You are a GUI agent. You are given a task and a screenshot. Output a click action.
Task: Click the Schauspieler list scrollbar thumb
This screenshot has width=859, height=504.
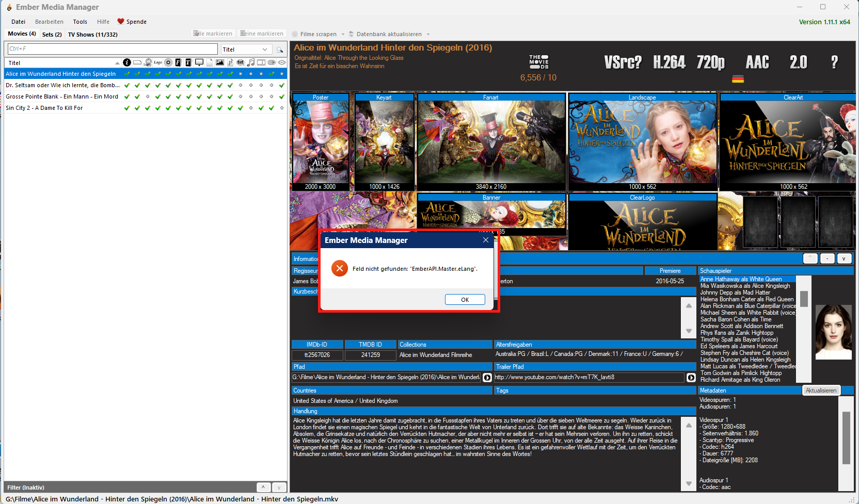(804, 299)
